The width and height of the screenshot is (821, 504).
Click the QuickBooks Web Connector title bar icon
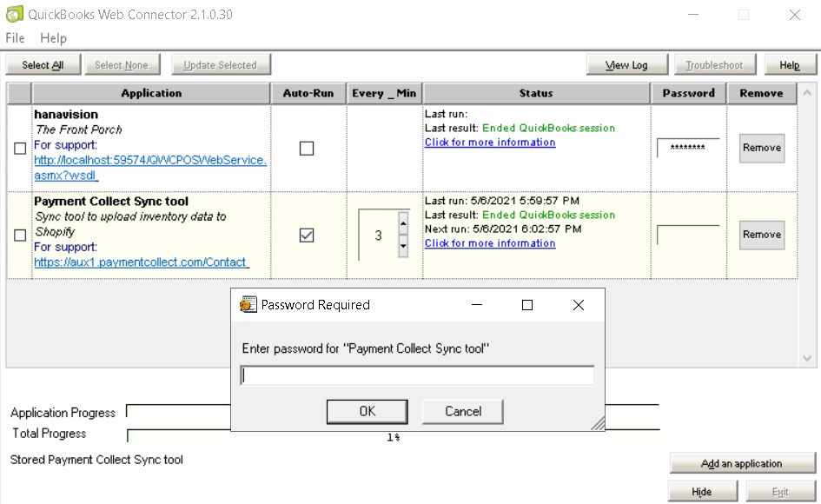click(15, 15)
